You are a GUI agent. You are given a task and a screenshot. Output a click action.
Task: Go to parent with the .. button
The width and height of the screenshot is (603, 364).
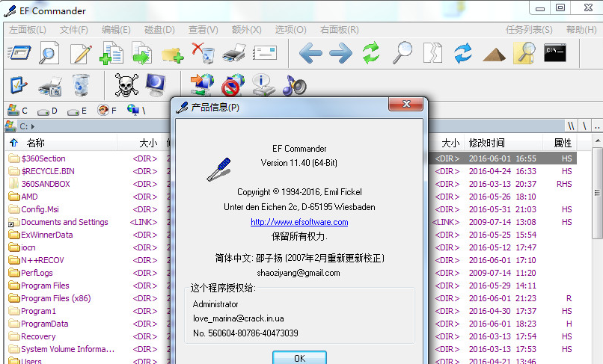[x=597, y=126]
